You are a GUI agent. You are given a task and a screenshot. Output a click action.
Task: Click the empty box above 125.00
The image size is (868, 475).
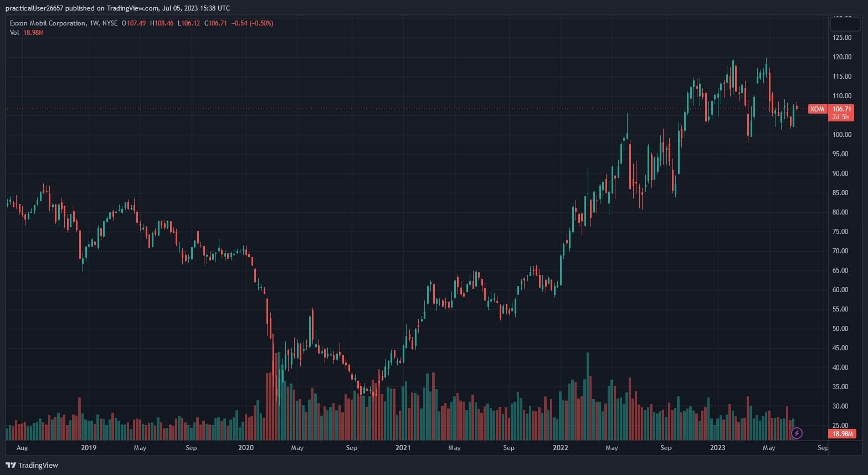click(x=844, y=23)
